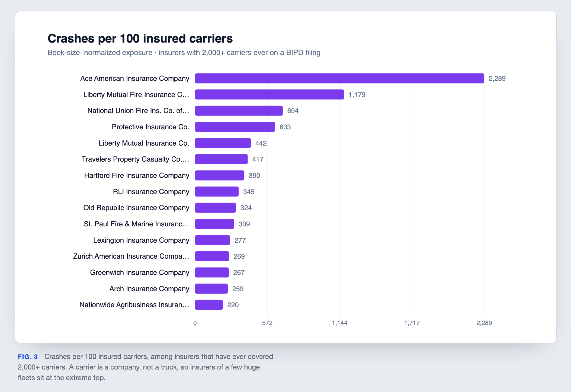Click the 1,179 value label
Viewport: 571px width, 392px height.
[x=357, y=95]
